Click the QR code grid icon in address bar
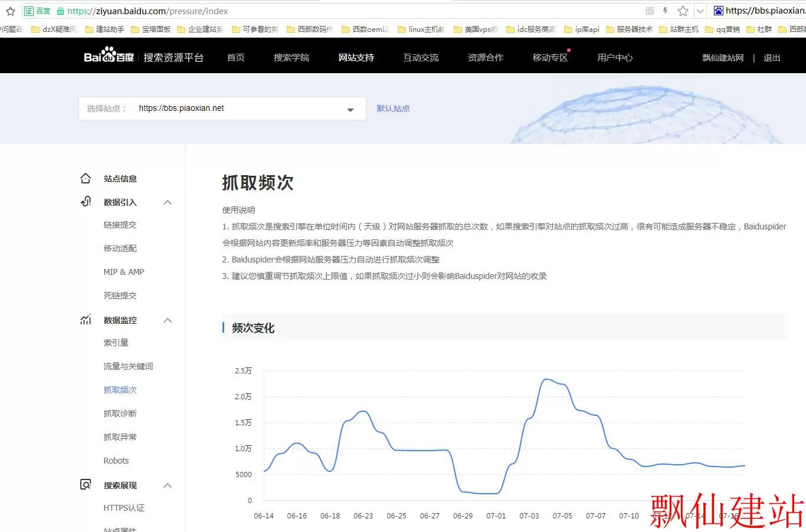Image resolution: width=806 pixels, height=532 pixels. pos(650,11)
